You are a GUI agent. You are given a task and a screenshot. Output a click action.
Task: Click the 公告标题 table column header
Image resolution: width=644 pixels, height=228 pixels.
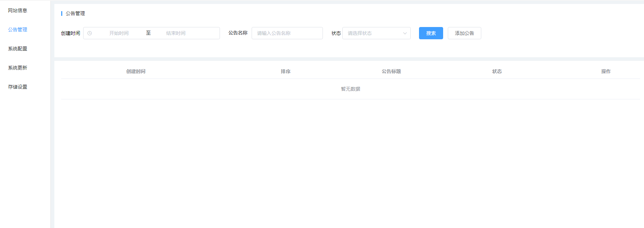click(x=391, y=71)
